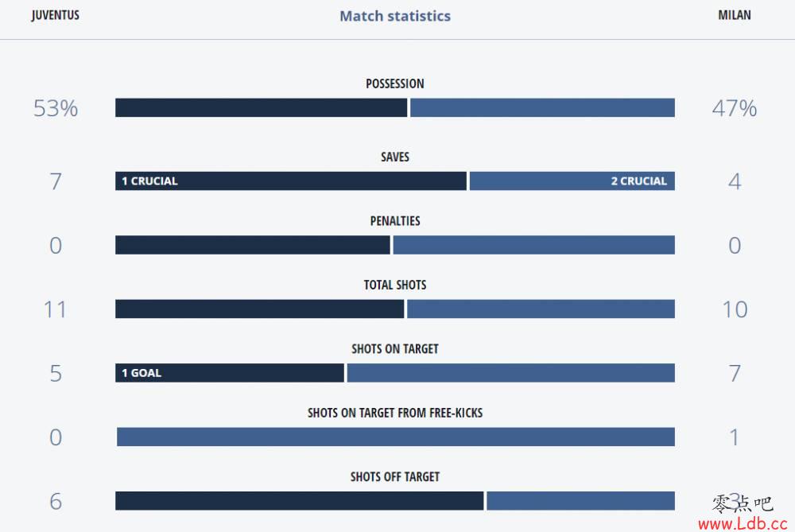
Task: Click Milan blue possession bar
Action: point(542,107)
